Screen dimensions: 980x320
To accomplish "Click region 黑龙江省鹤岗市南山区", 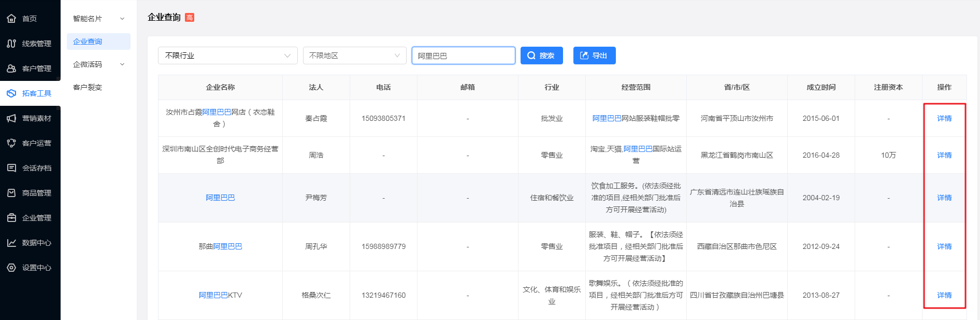I will (x=737, y=155).
